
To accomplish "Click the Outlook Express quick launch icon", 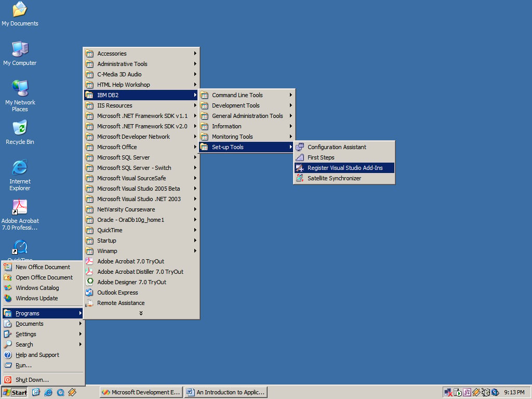I will click(36, 392).
